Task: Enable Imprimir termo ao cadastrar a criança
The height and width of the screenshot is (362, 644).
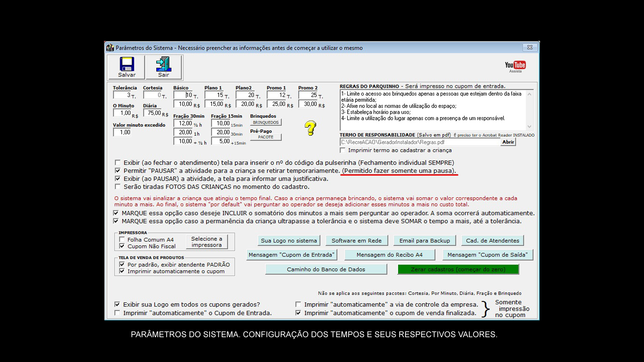Action: (343, 150)
